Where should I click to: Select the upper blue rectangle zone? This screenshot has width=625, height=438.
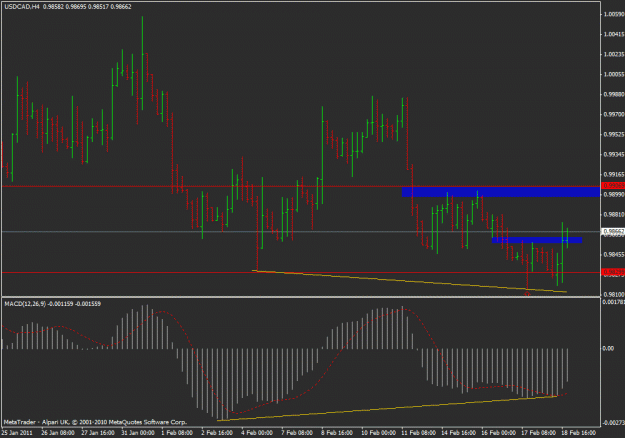(x=501, y=192)
